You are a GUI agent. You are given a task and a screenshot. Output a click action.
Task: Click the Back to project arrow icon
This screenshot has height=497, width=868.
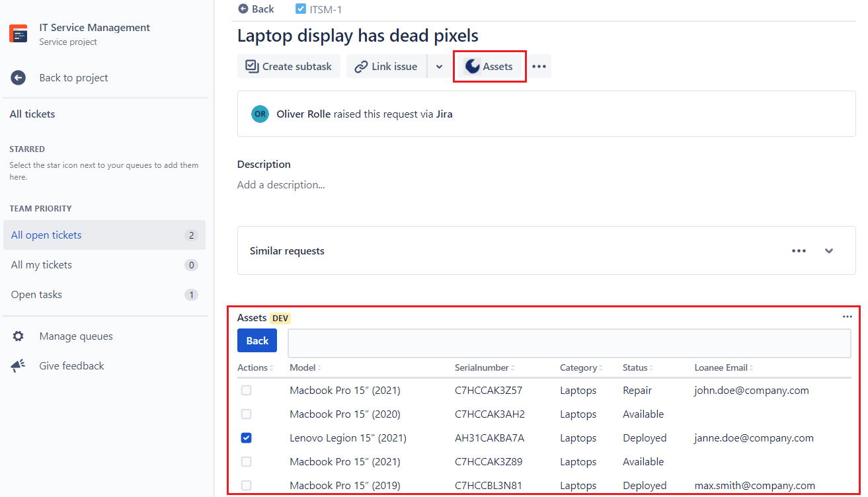pyautogui.click(x=18, y=78)
